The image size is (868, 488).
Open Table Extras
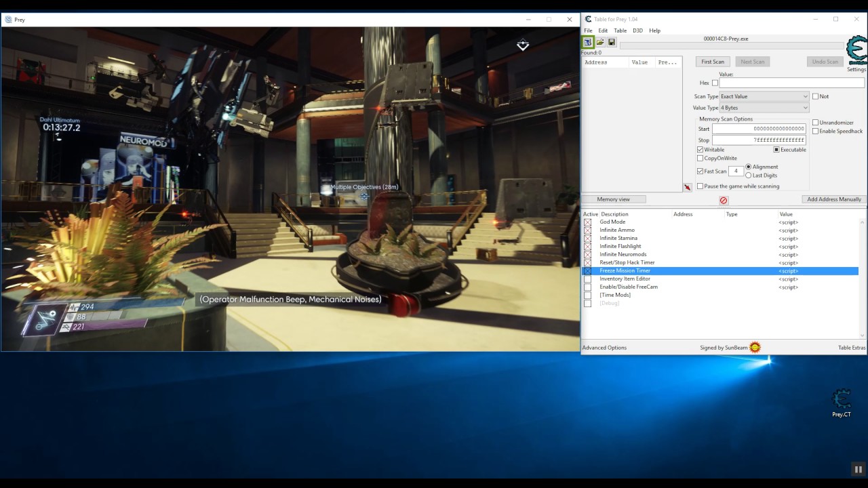pyautogui.click(x=852, y=348)
